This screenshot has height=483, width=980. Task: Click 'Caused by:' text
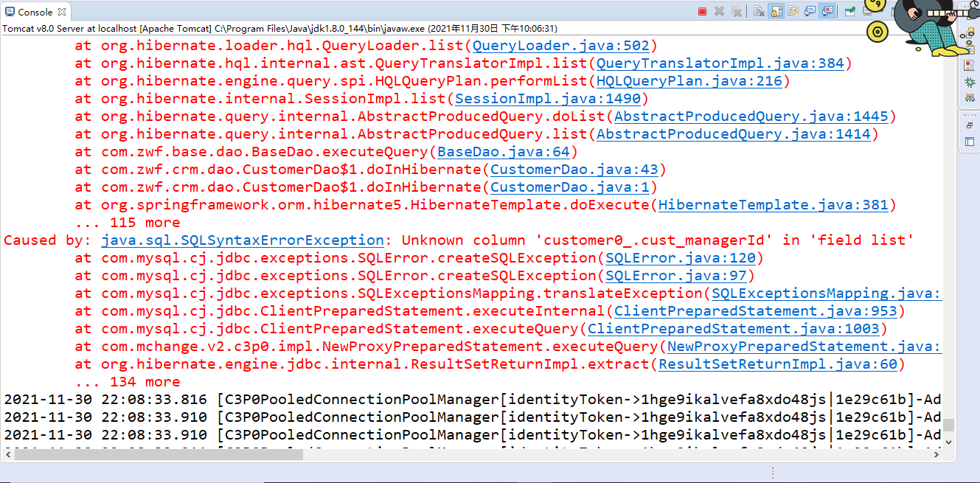48,240
